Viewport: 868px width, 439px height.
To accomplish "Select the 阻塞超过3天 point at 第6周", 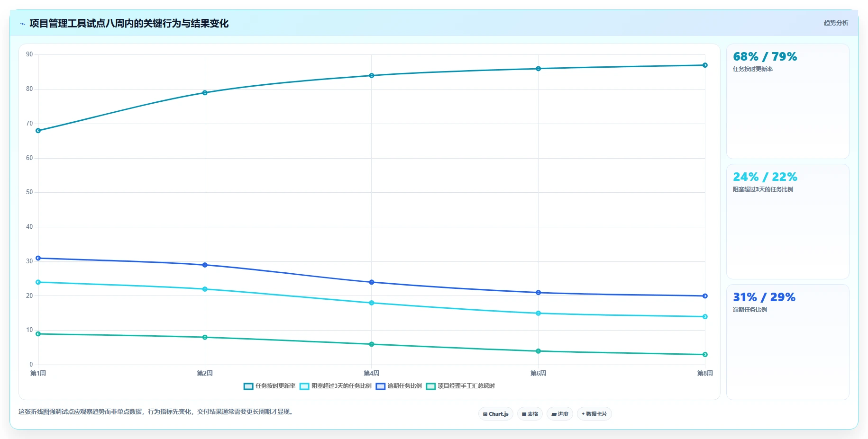I will click(538, 314).
